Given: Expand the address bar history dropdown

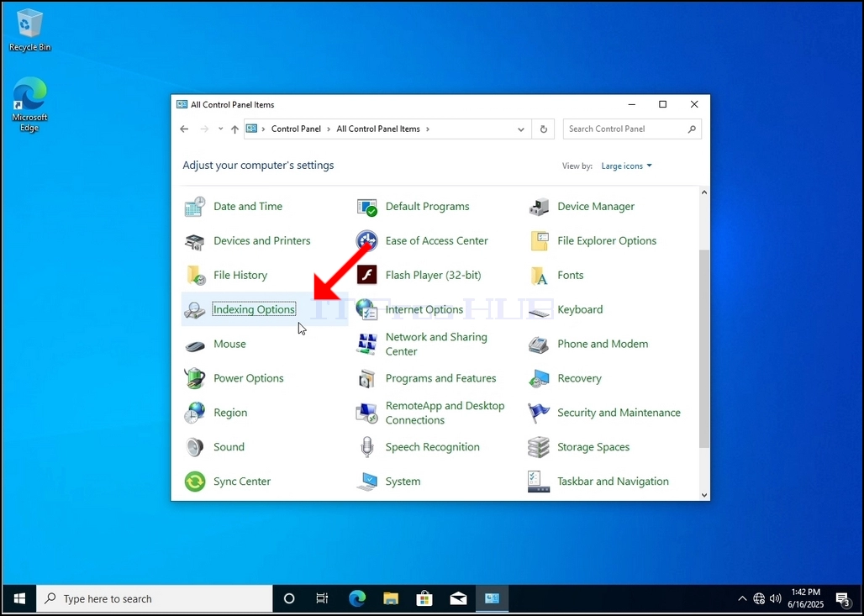Looking at the screenshot, I should point(521,129).
